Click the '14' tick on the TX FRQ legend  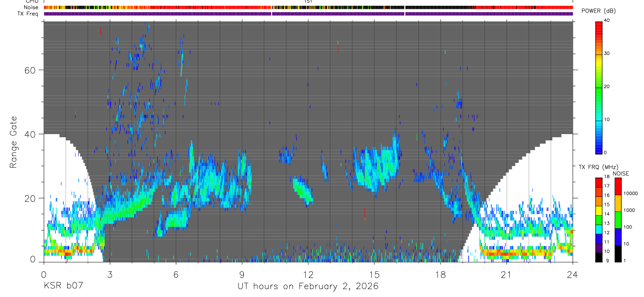click(607, 214)
